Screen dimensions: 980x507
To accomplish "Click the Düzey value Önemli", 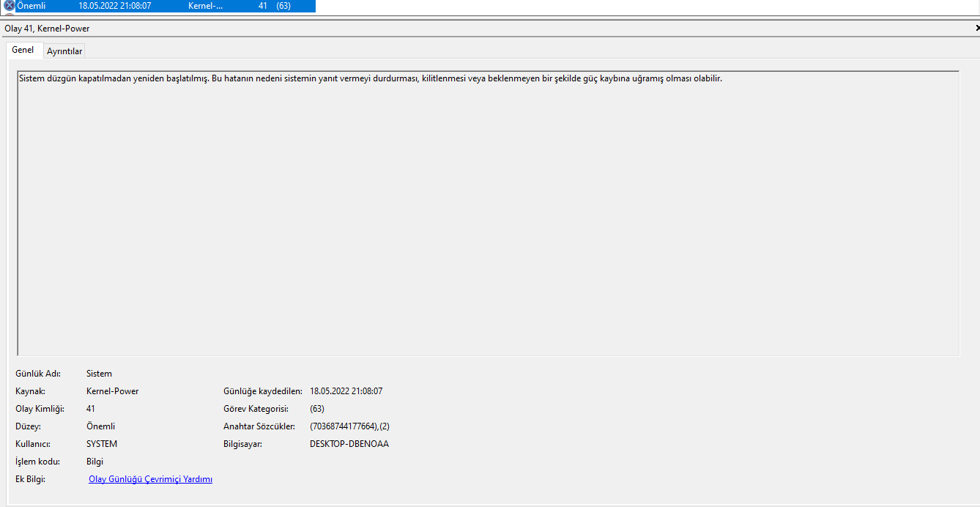I will click(x=100, y=426).
